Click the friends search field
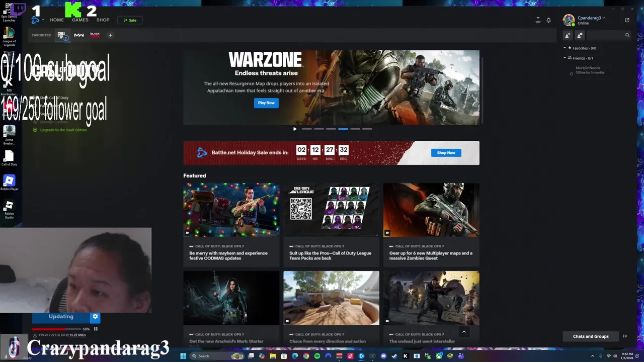This screenshot has width=644, height=362. 608,35
